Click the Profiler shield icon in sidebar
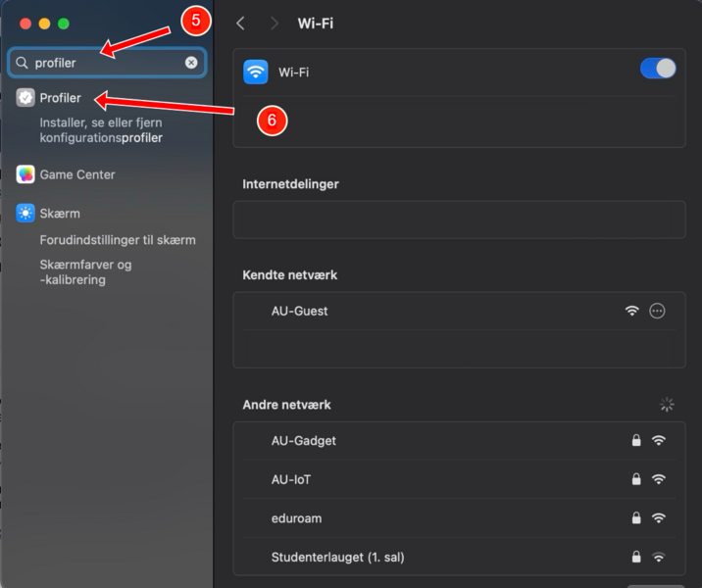 (x=25, y=98)
